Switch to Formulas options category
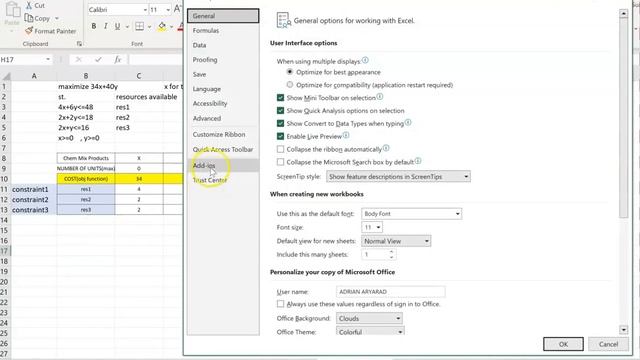 (223, 31)
